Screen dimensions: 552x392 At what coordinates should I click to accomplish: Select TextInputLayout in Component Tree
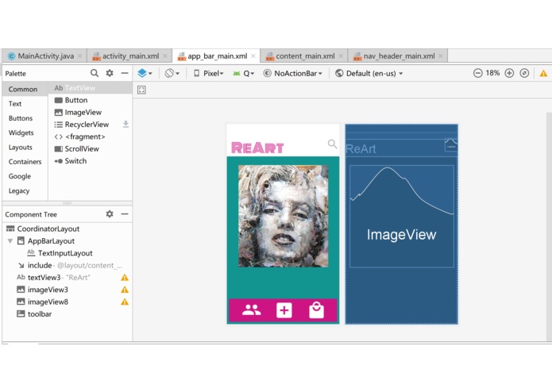67,253
